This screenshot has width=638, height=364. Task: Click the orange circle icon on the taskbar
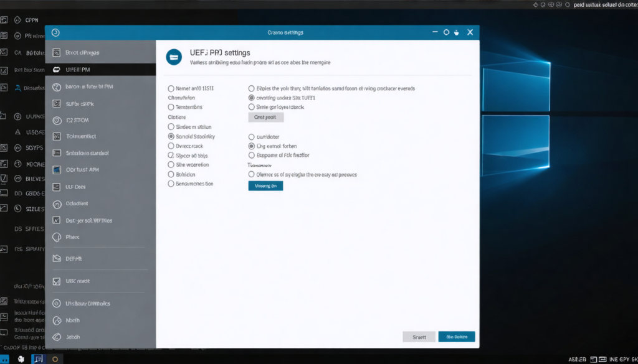pyautogui.click(x=55, y=359)
